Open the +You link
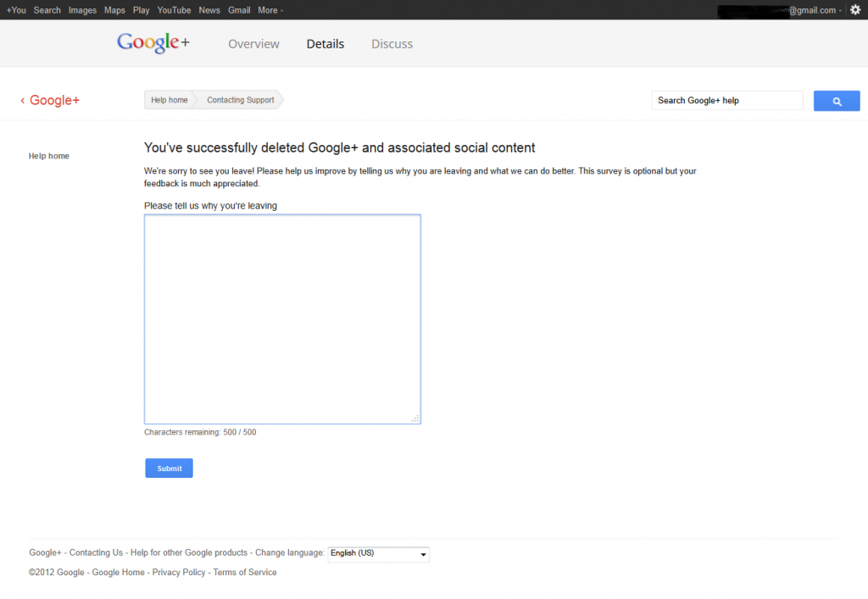 coord(16,10)
